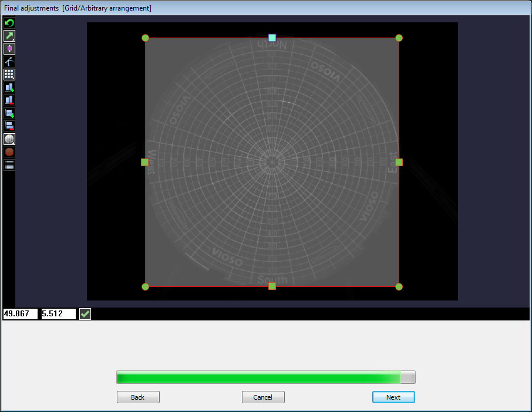Select the bottom-left round corner handle
The image size is (532, 412).
145,287
